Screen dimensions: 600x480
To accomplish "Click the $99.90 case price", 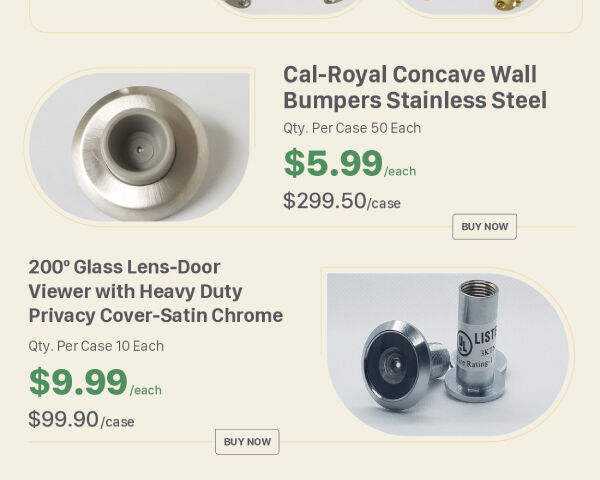I will click(x=63, y=420).
